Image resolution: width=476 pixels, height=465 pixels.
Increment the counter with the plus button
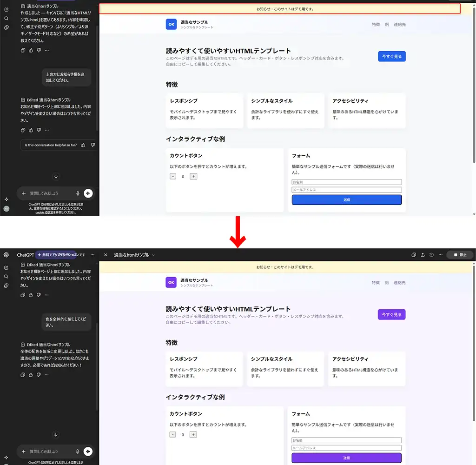[x=193, y=434]
